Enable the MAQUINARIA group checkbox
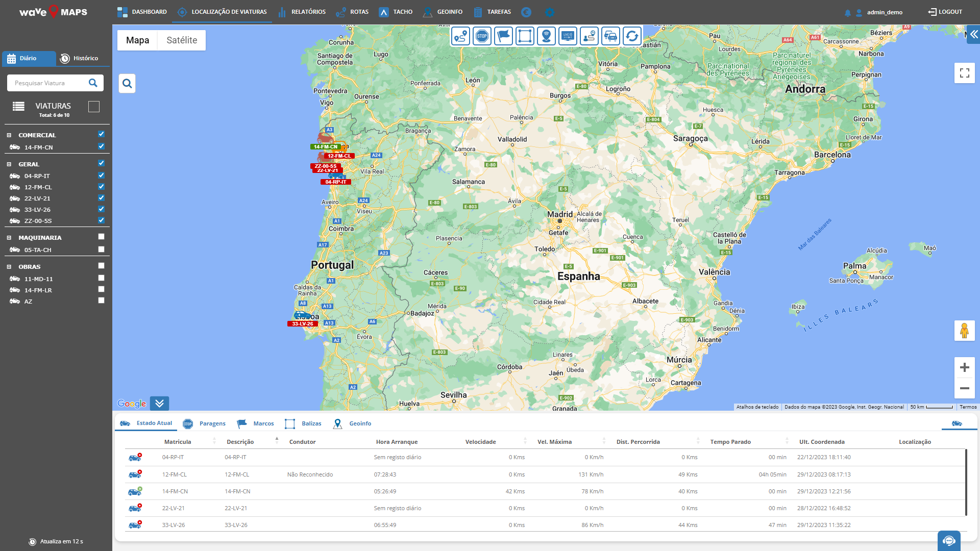The height and width of the screenshot is (551, 980). click(x=101, y=237)
